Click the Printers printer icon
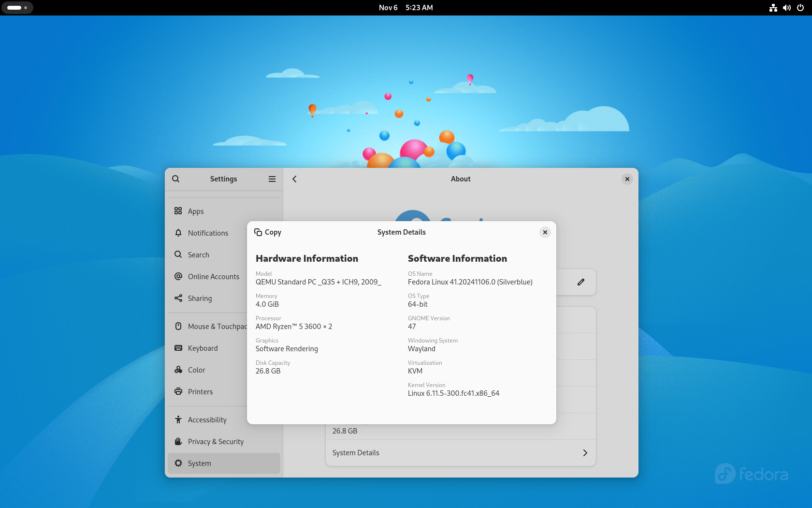Image resolution: width=812 pixels, height=508 pixels. [178, 391]
